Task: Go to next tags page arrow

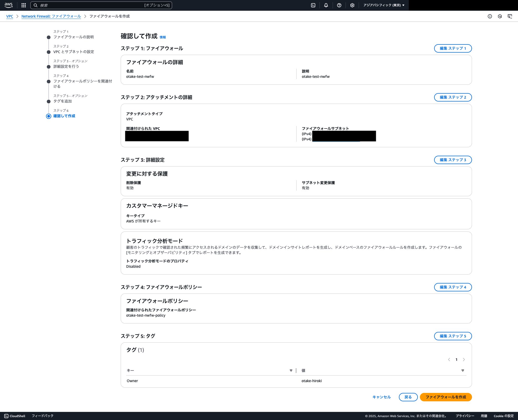Action: pos(464,360)
